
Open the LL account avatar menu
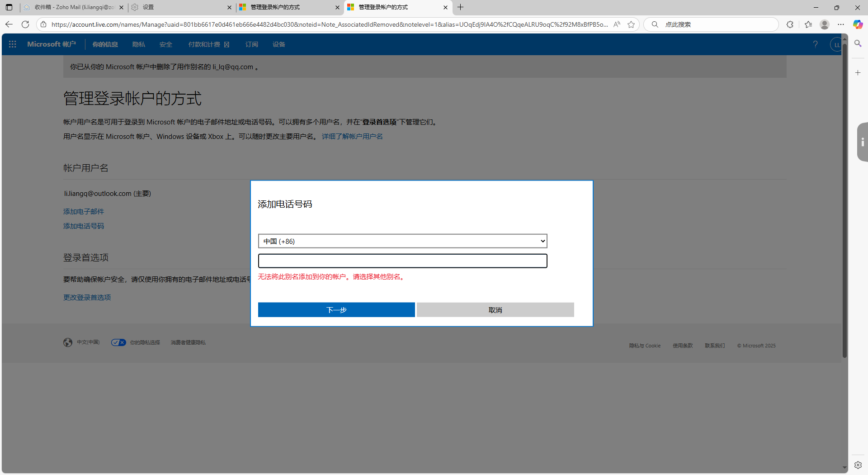tap(836, 45)
